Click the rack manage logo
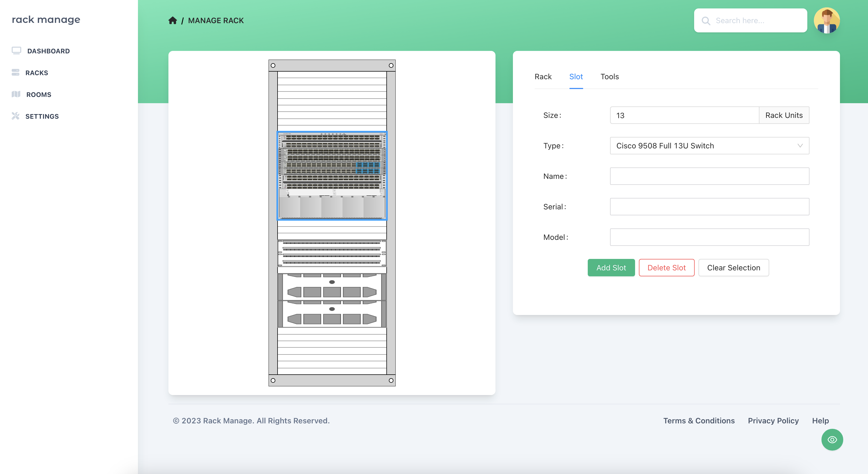 tap(46, 20)
